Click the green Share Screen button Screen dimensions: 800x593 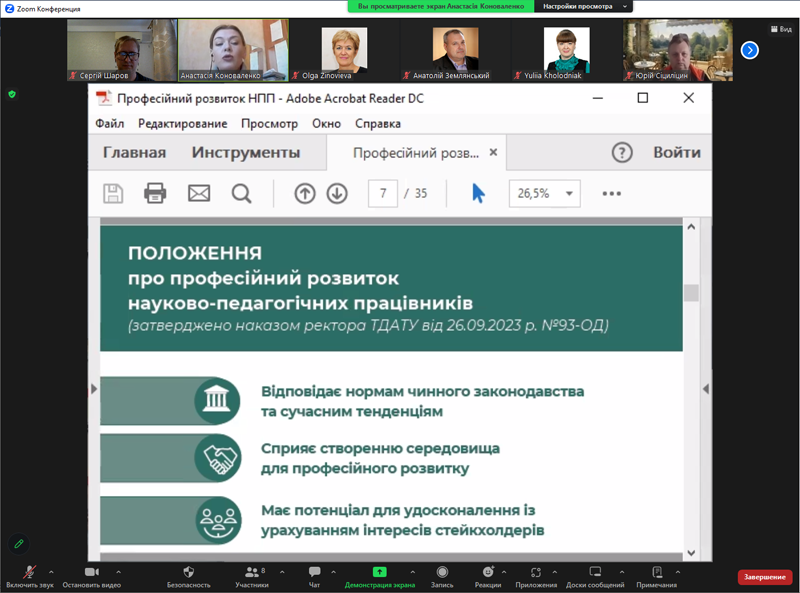380,577
